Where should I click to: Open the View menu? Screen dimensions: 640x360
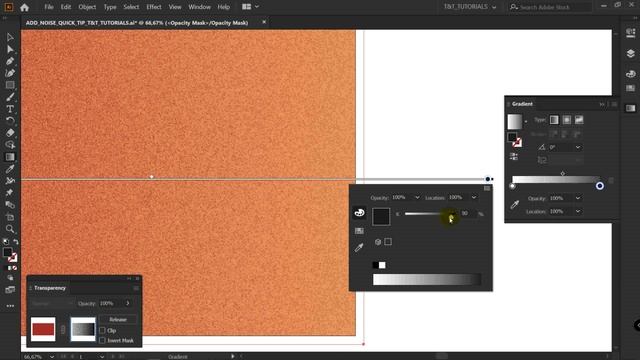pos(175,7)
